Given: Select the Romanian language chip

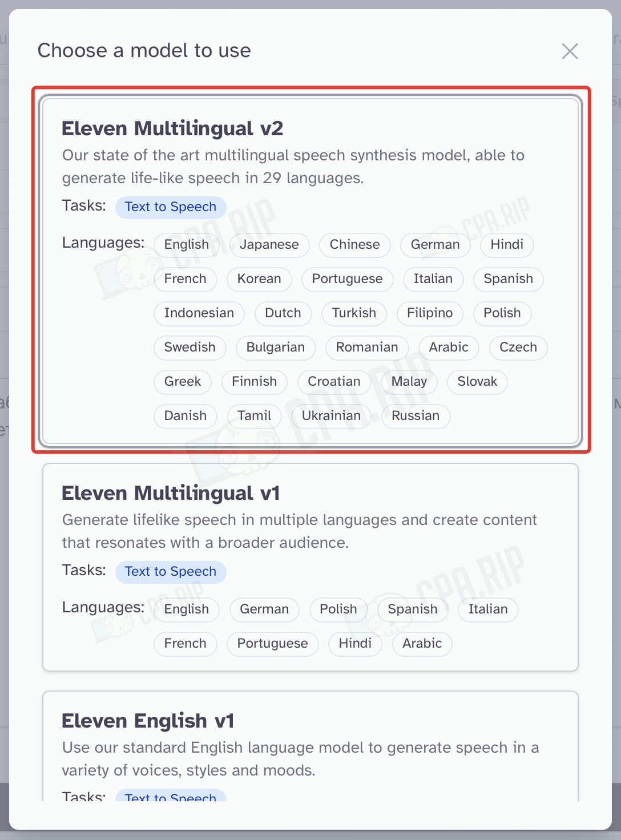Looking at the screenshot, I should click(x=366, y=348).
